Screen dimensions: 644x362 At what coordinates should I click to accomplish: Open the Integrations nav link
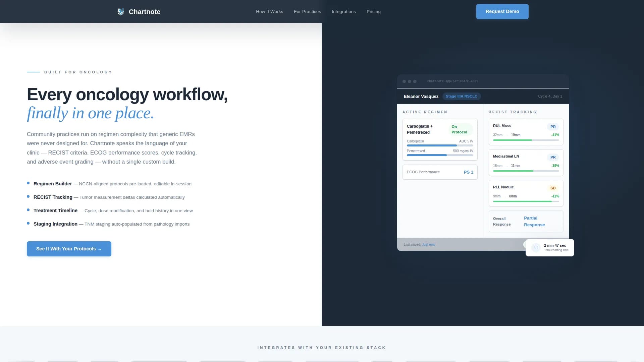(x=343, y=12)
